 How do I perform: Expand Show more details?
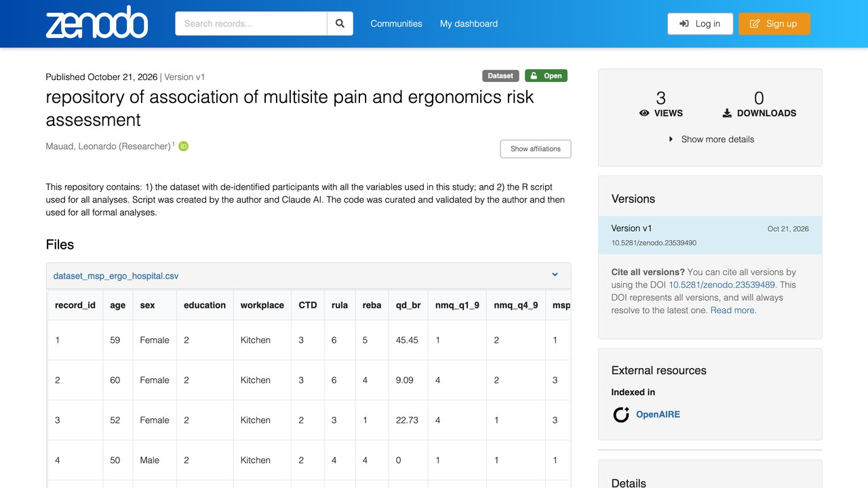[x=711, y=139]
